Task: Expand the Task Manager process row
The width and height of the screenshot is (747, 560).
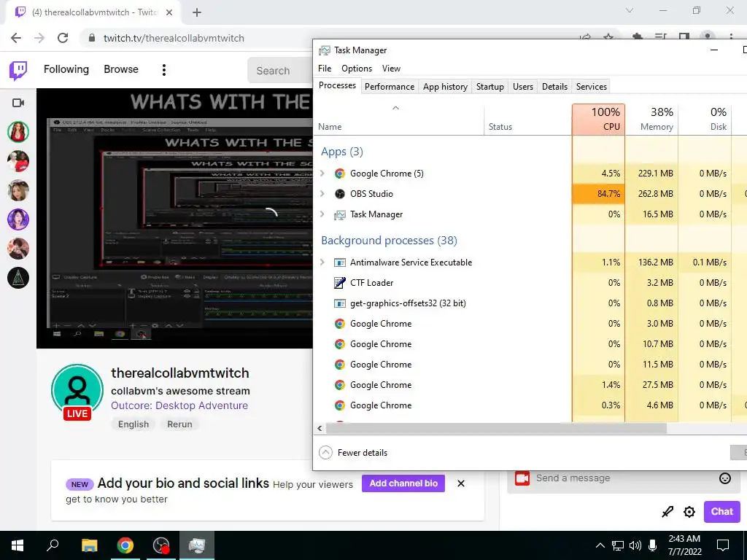Action: coord(322,214)
